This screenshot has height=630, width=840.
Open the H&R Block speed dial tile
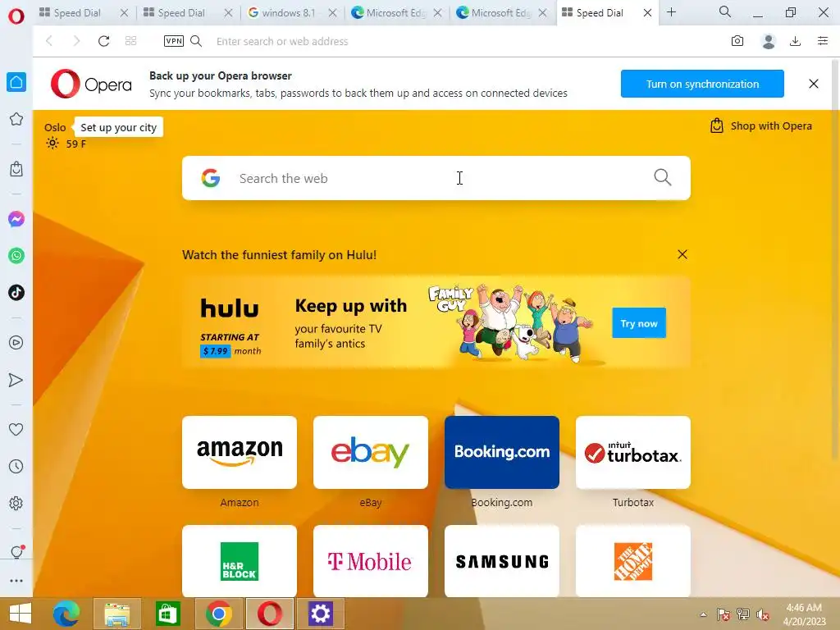point(240,561)
